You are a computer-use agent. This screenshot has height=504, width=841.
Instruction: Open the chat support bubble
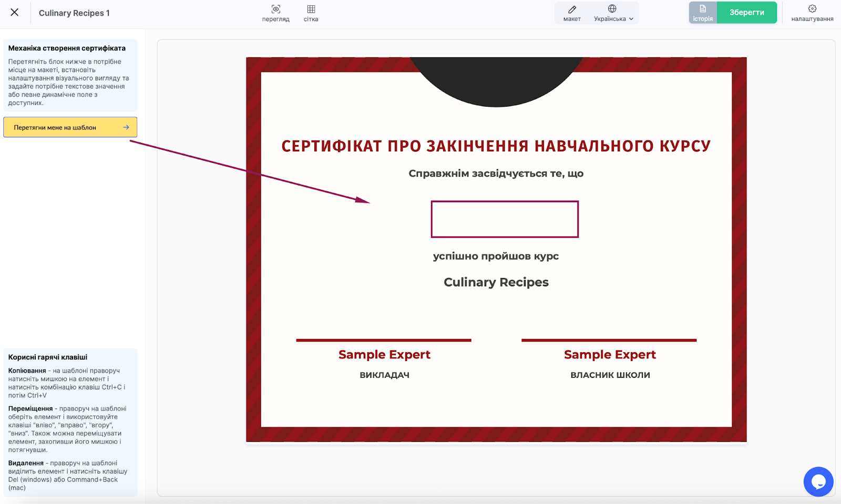coord(818,481)
